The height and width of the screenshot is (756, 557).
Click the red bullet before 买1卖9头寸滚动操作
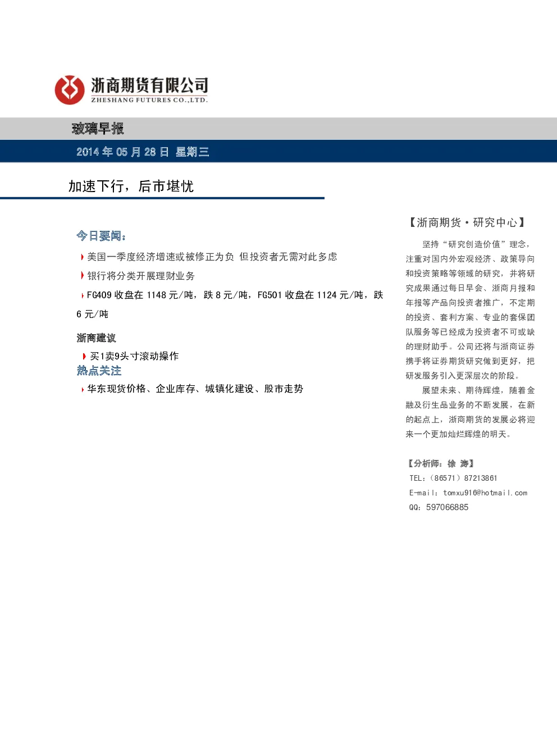tap(84, 356)
